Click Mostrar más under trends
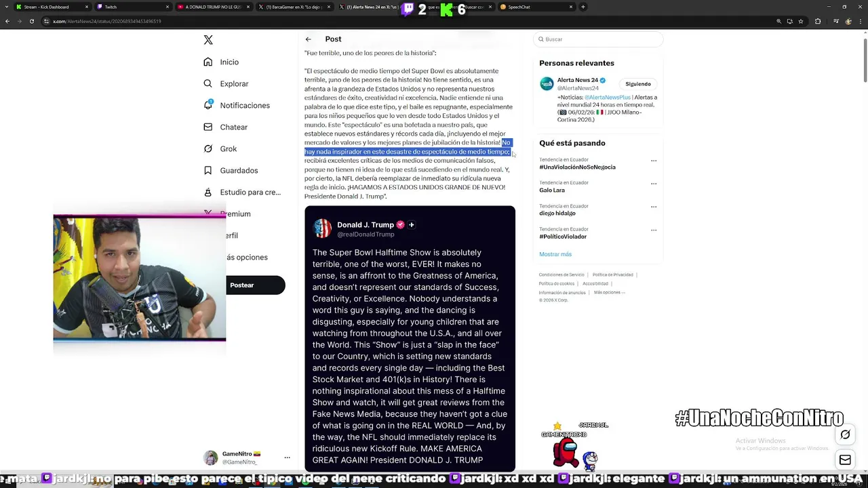The width and height of the screenshot is (868, 488). click(x=555, y=254)
